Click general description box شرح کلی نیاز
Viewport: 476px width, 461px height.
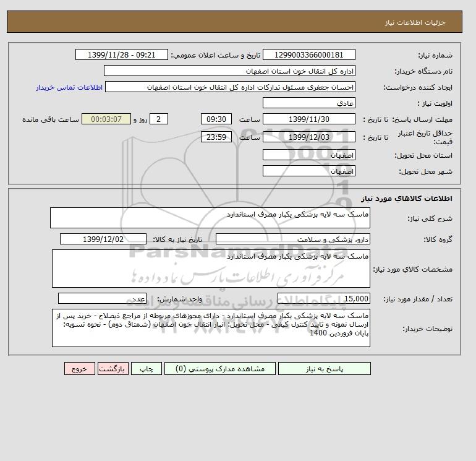click(210, 218)
